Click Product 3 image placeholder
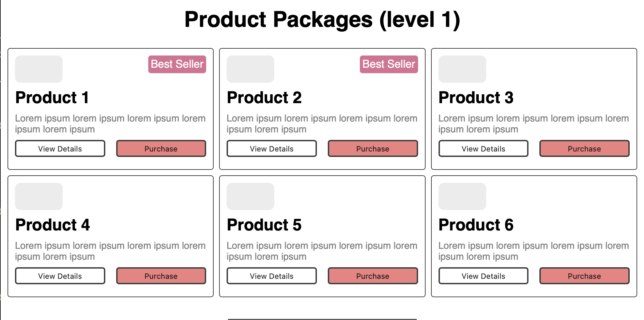Viewport: 644px width, 320px height. tap(462, 69)
